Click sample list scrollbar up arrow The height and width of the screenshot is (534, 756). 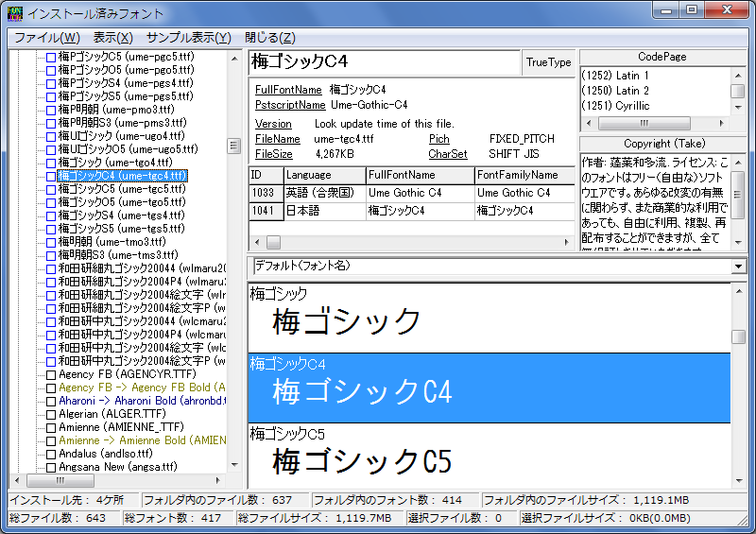739,291
